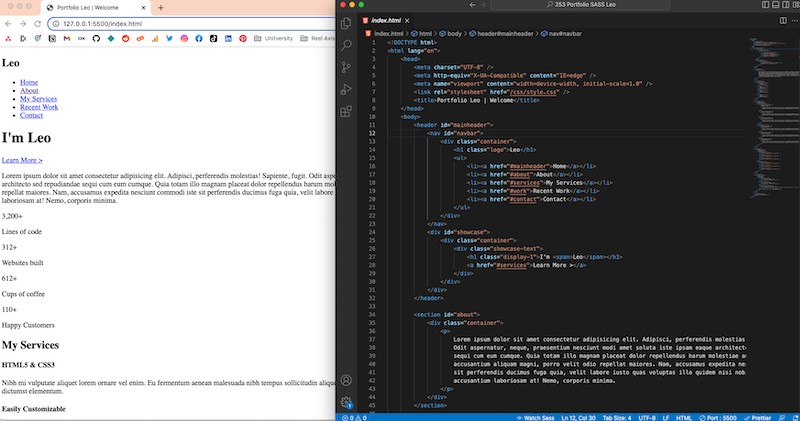Open the GitHub bookmark

(x=96, y=38)
